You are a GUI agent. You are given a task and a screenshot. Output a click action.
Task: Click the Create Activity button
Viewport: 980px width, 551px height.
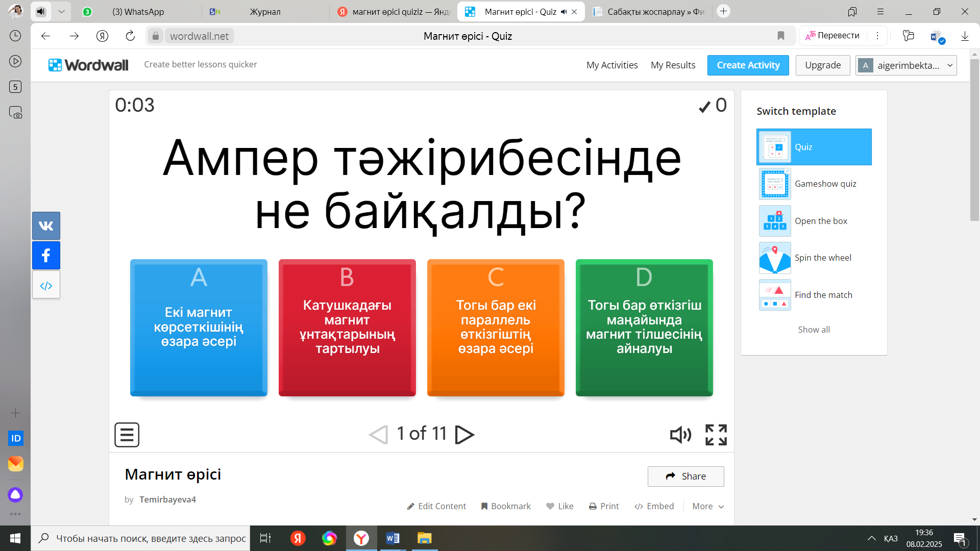[x=748, y=65]
